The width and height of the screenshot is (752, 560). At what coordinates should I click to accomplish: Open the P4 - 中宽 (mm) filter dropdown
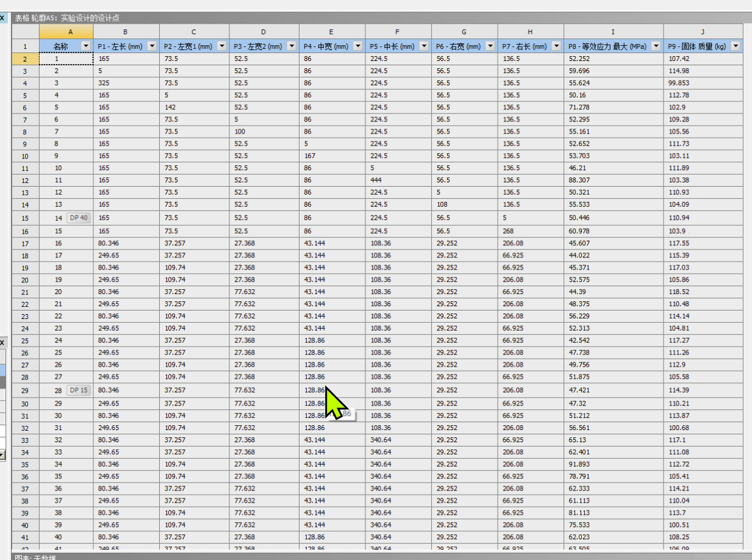click(x=358, y=46)
